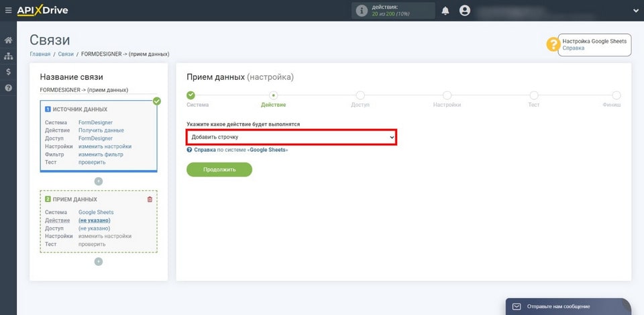Open the hamburger menu icon
The width and height of the screenshot is (644, 315).
[8, 11]
